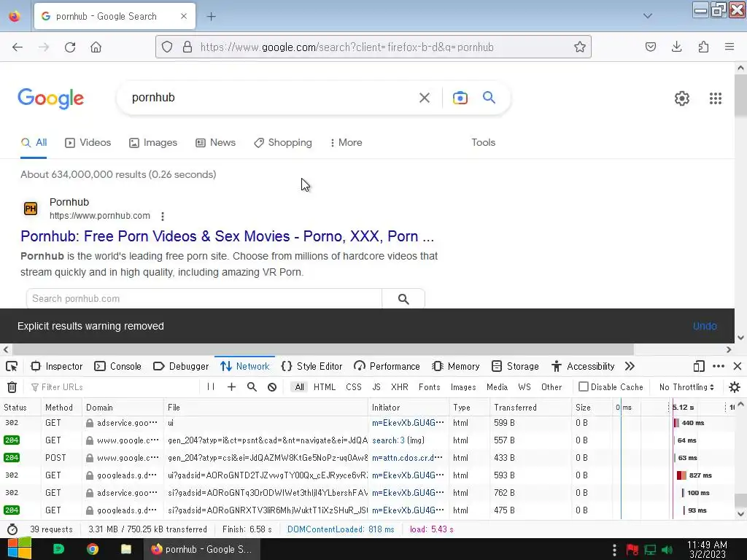
Task: Switch to the Inspector tab
Action: coord(57,366)
